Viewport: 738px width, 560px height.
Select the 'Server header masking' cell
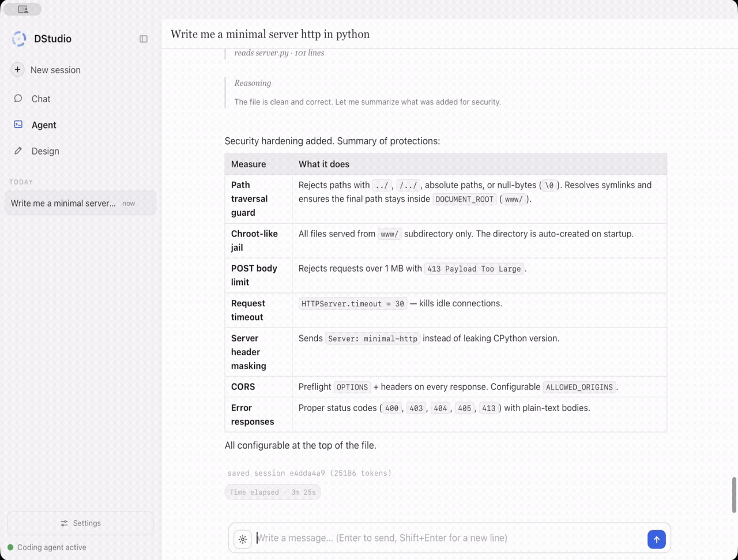258,352
